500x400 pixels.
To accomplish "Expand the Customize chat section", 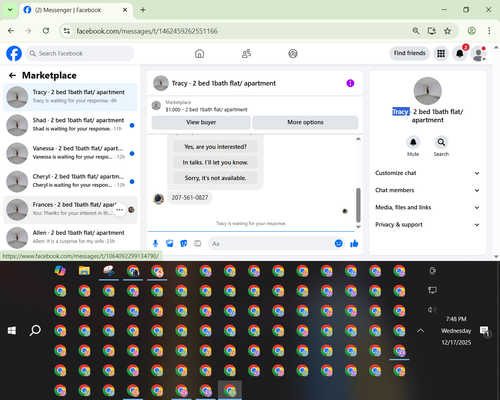I will pyautogui.click(x=427, y=173).
